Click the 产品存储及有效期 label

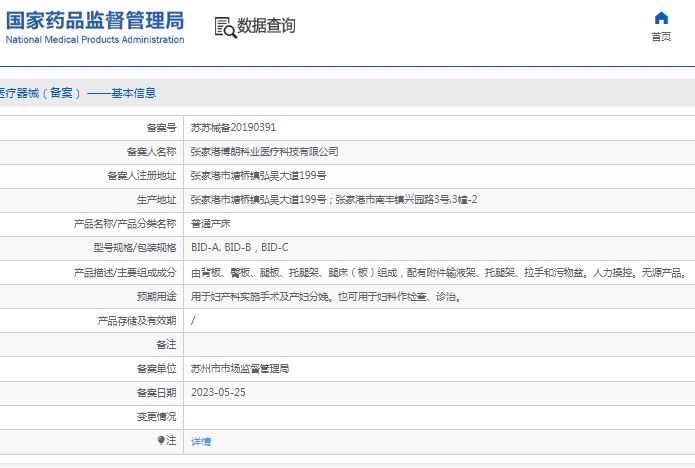pyautogui.click(x=137, y=320)
